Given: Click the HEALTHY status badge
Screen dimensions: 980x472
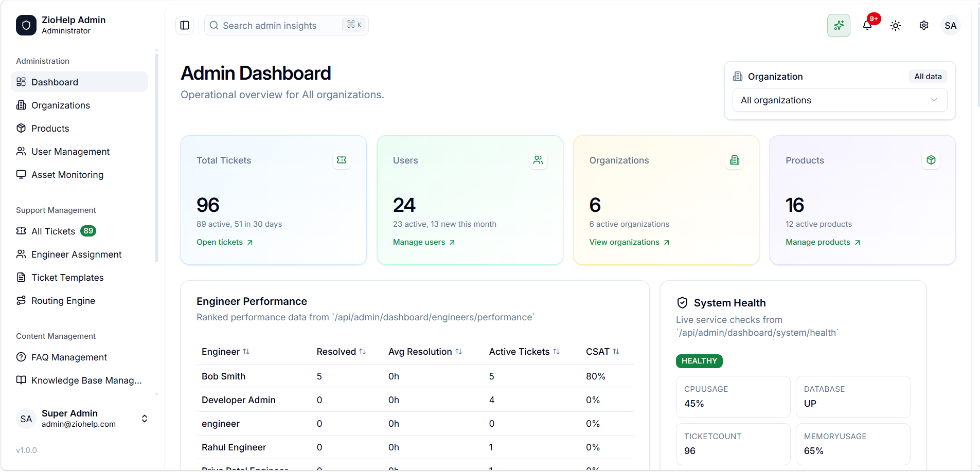Looking at the screenshot, I should click(x=699, y=361).
